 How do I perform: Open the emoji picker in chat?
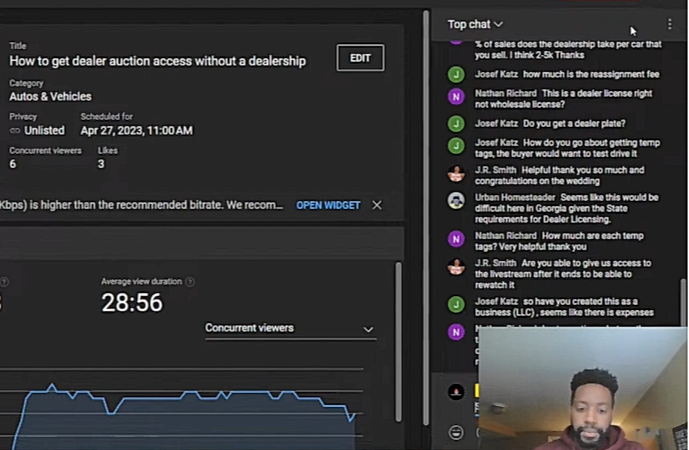coord(456,432)
